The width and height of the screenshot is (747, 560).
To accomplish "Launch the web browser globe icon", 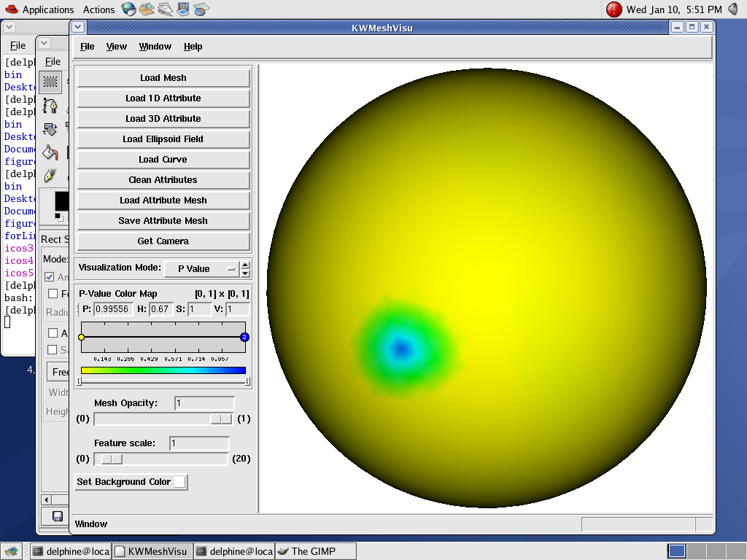I will tap(129, 9).
